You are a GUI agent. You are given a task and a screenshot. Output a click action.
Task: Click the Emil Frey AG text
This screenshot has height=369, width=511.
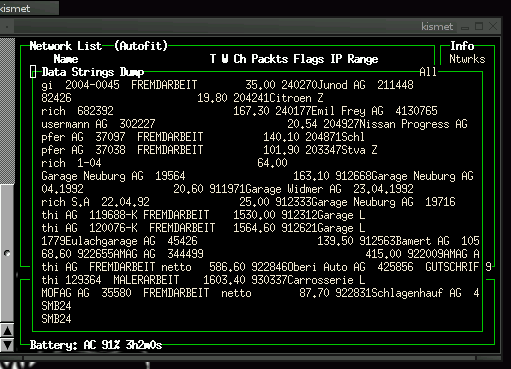click(x=347, y=111)
